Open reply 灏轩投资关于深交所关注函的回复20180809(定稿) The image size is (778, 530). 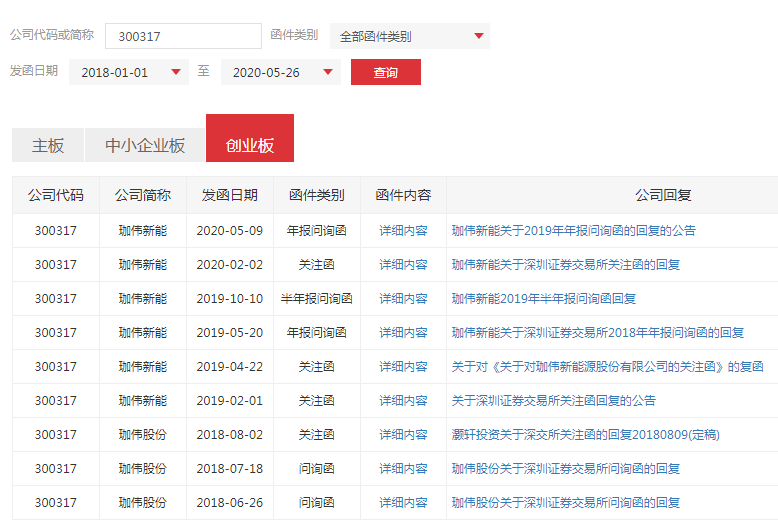[585, 435]
